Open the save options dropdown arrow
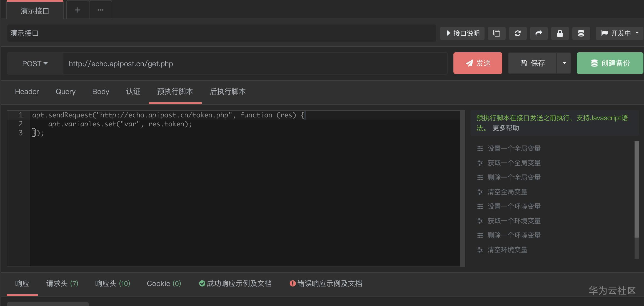Image resolution: width=644 pixels, height=306 pixels. point(564,63)
